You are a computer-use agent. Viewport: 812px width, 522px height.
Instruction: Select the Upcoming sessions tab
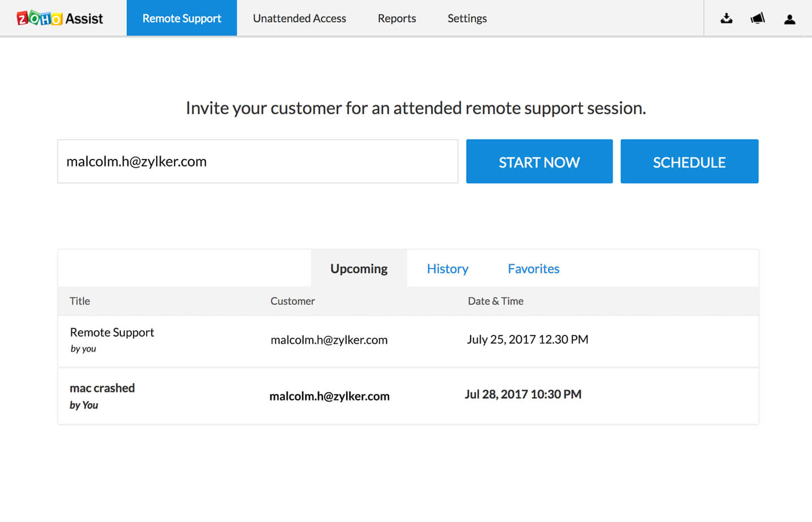(x=359, y=269)
